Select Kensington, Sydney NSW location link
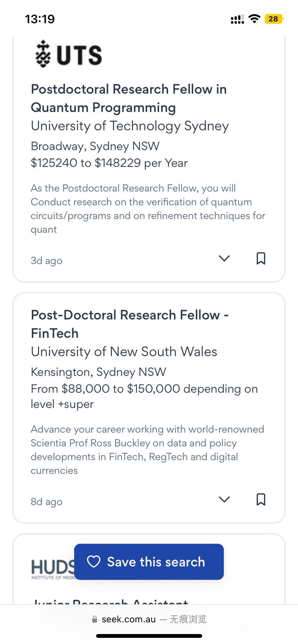 click(x=98, y=372)
